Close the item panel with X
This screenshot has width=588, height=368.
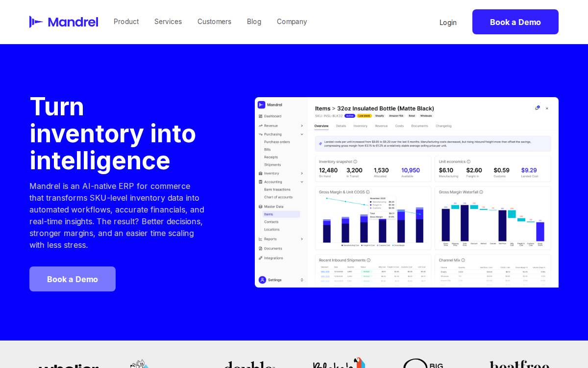547,108
